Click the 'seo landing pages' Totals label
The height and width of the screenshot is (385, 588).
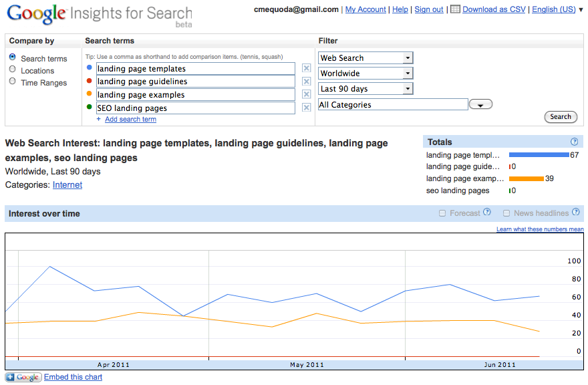pyautogui.click(x=458, y=190)
